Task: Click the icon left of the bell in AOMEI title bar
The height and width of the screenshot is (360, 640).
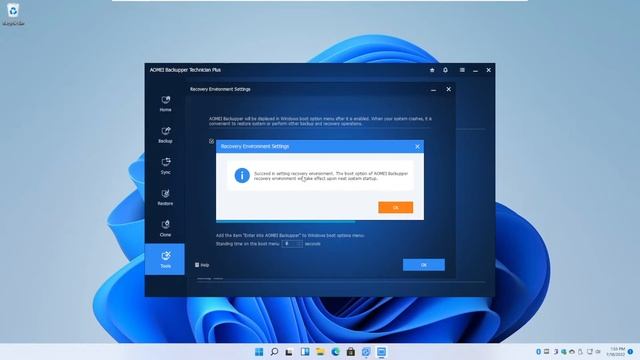Action: tap(432, 70)
